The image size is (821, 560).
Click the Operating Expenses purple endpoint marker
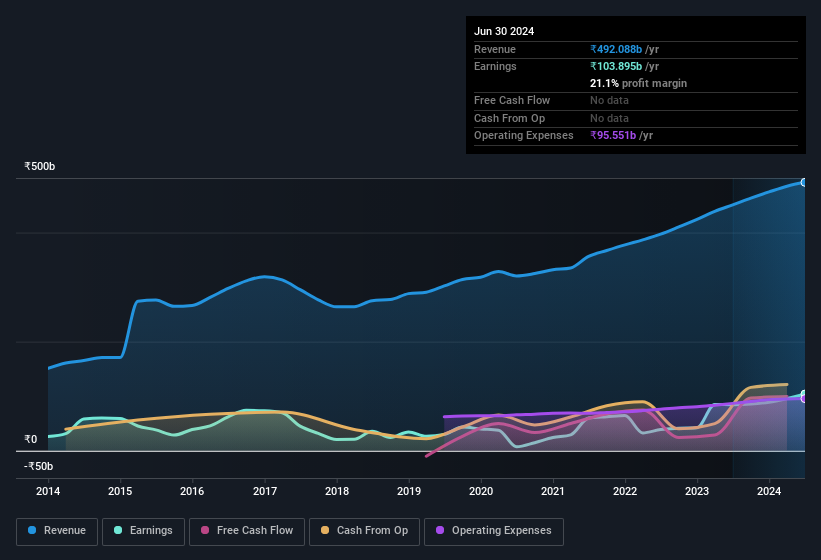[804, 398]
